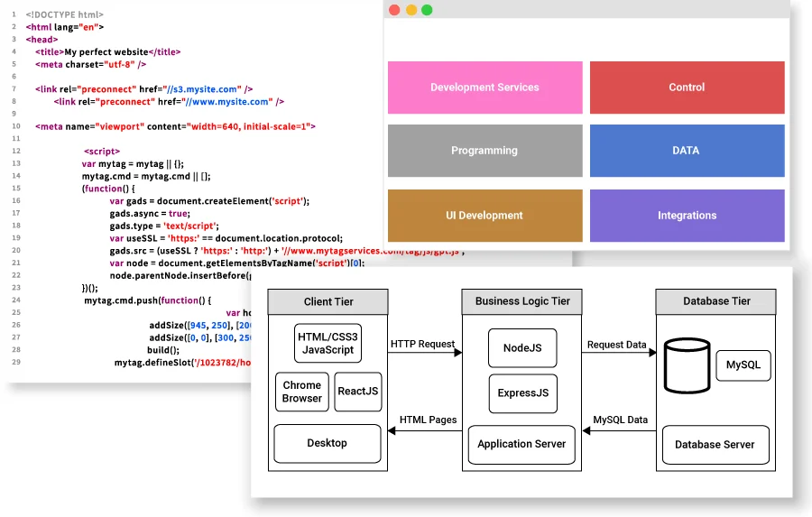Click the yellow minimize window dot
The width and height of the screenshot is (812, 517).
[x=411, y=10]
